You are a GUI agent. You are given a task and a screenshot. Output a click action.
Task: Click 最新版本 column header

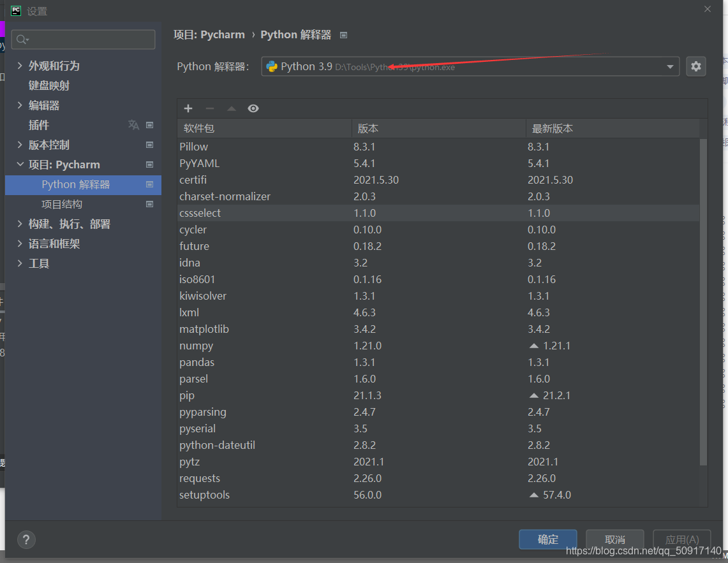[x=613, y=128]
